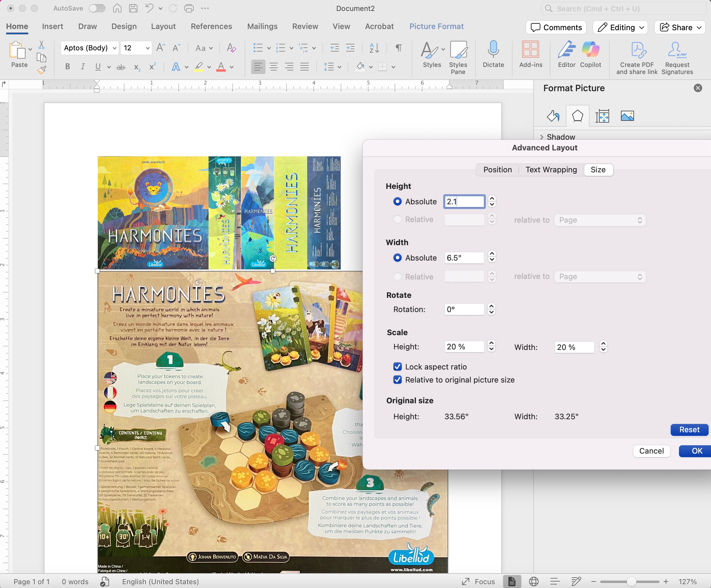The height and width of the screenshot is (588, 711).
Task: Enable the Relative height option
Action: pos(398,219)
